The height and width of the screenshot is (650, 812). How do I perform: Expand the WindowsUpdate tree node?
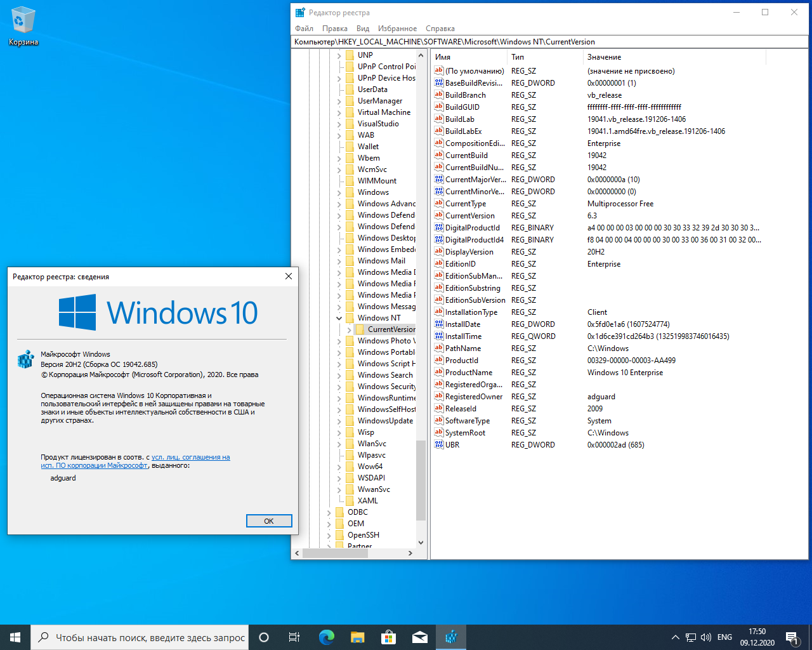[x=339, y=421]
